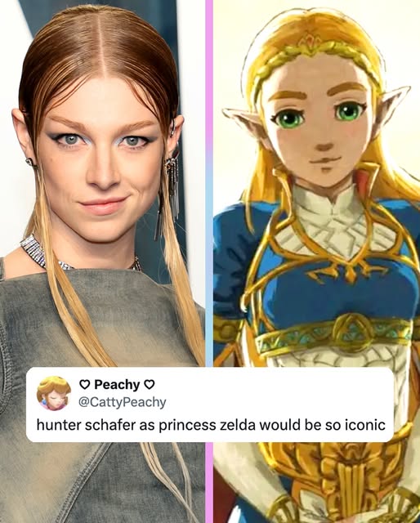
Task: Click the heart before the Peachy name
Action: pyautogui.click(x=85, y=385)
